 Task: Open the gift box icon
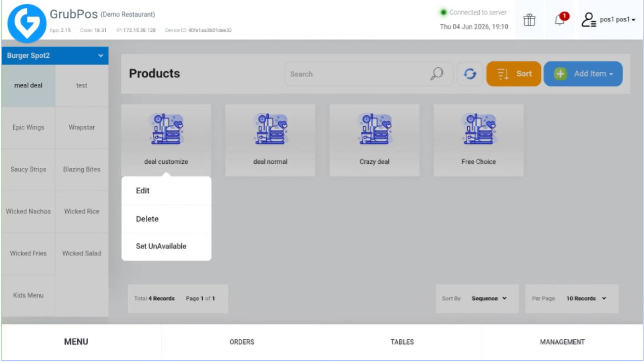coord(529,20)
